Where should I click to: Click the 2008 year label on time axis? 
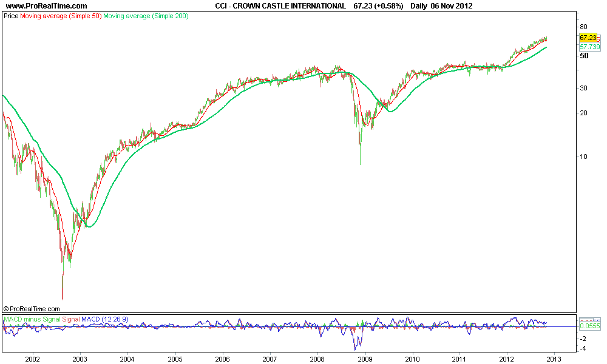(x=317, y=359)
